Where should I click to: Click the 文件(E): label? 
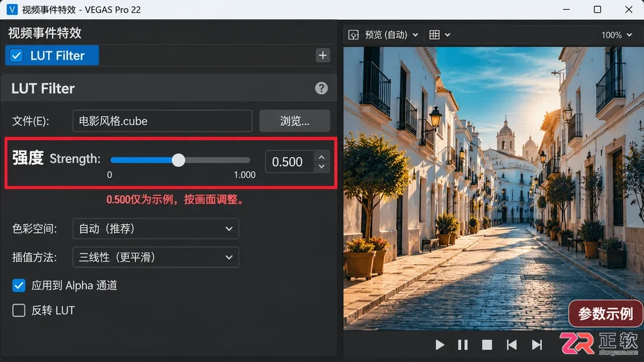click(30, 121)
